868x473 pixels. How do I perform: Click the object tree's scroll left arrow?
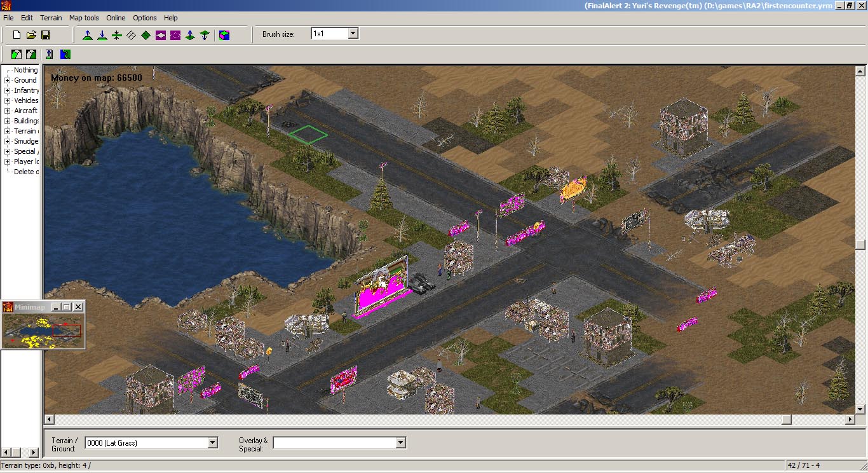click(x=6, y=453)
